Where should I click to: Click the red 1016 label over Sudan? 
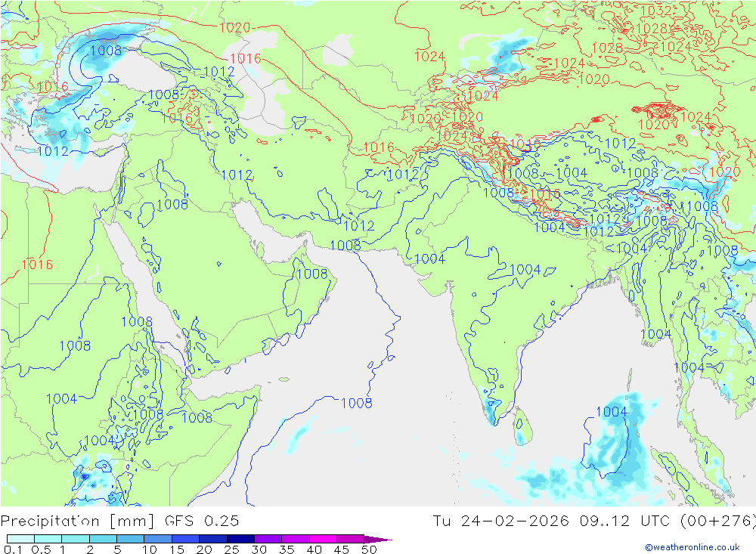(x=37, y=265)
